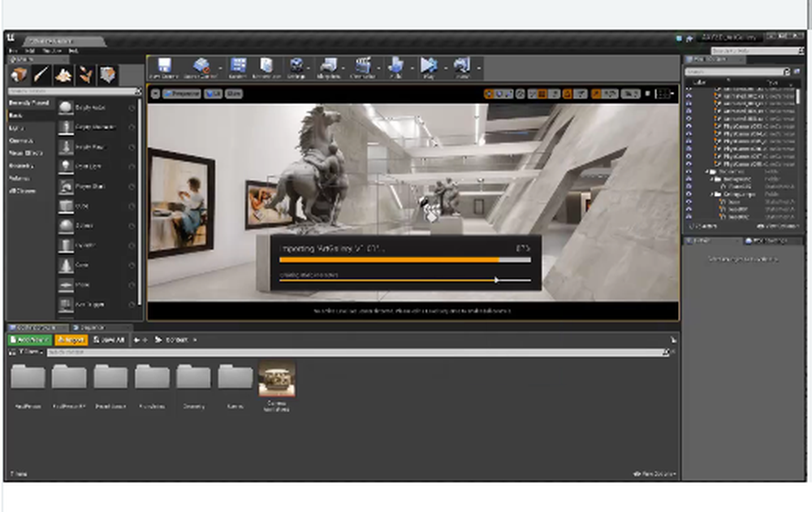This screenshot has width=812, height=512.
Task: Open the Edit menu
Action: coord(30,50)
